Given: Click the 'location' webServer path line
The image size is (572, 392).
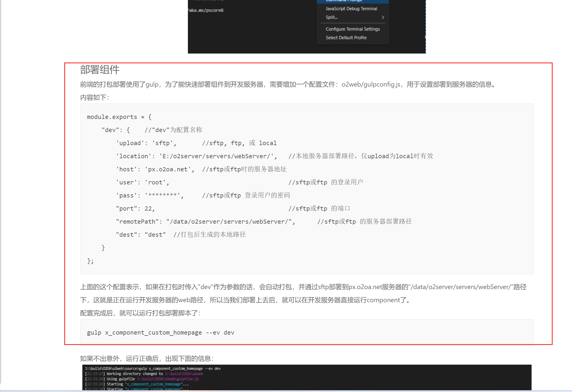Looking at the screenshot, I should [x=196, y=156].
